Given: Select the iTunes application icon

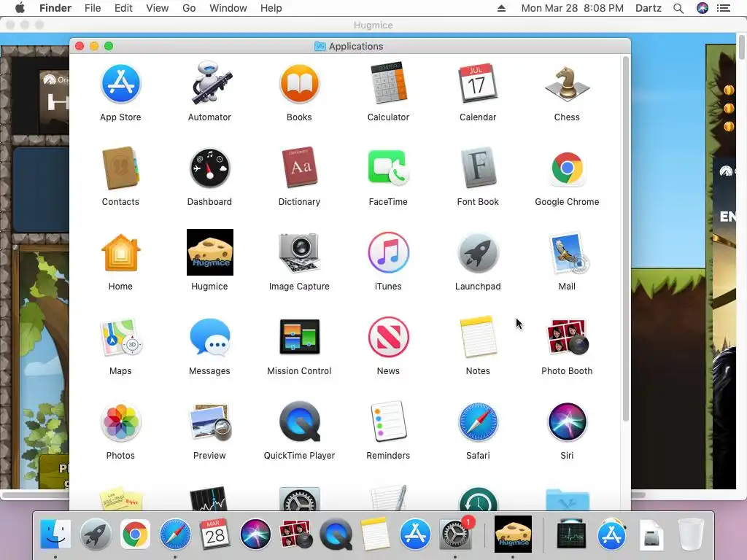Looking at the screenshot, I should click(x=388, y=253).
